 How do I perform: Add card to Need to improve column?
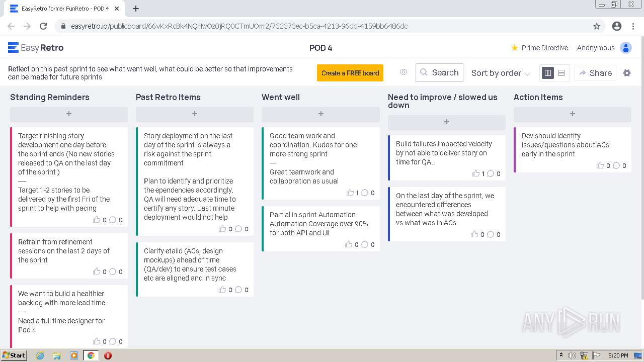tap(447, 122)
